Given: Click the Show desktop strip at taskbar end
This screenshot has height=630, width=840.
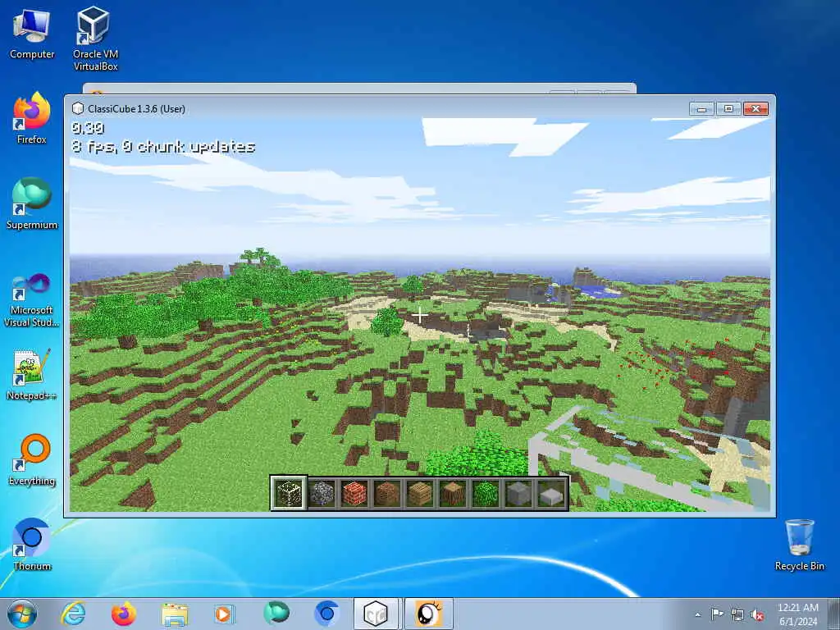Looking at the screenshot, I should (x=834, y=614).
